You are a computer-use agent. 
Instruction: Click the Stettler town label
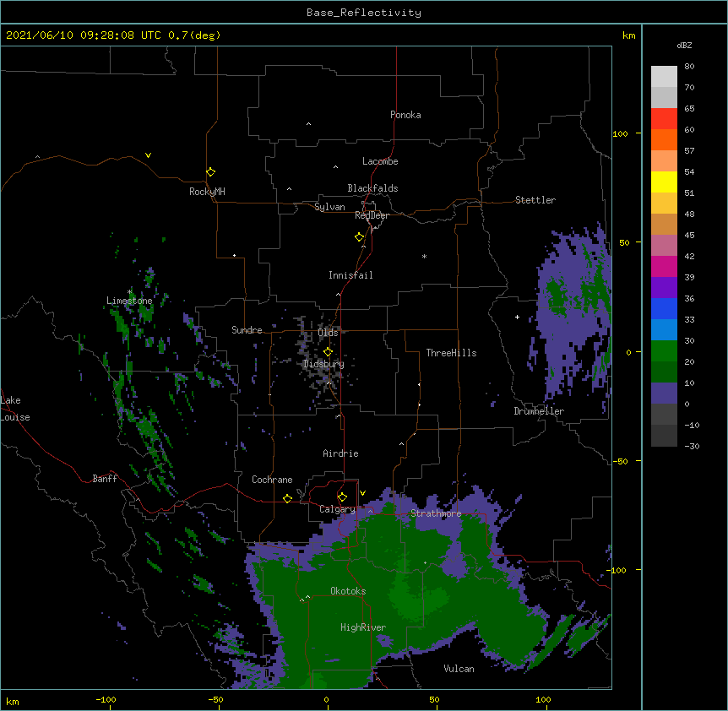535,200
